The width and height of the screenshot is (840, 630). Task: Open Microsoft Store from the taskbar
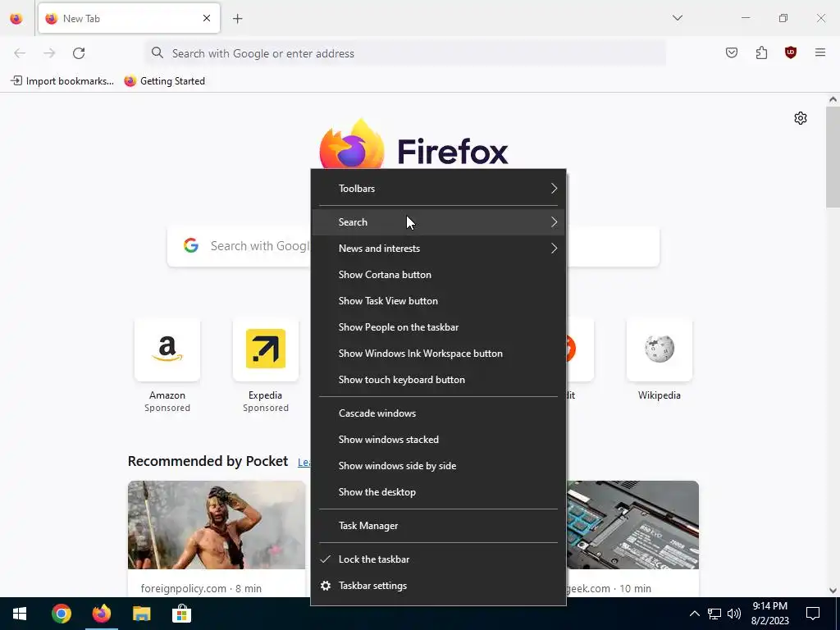click(181, 614)
